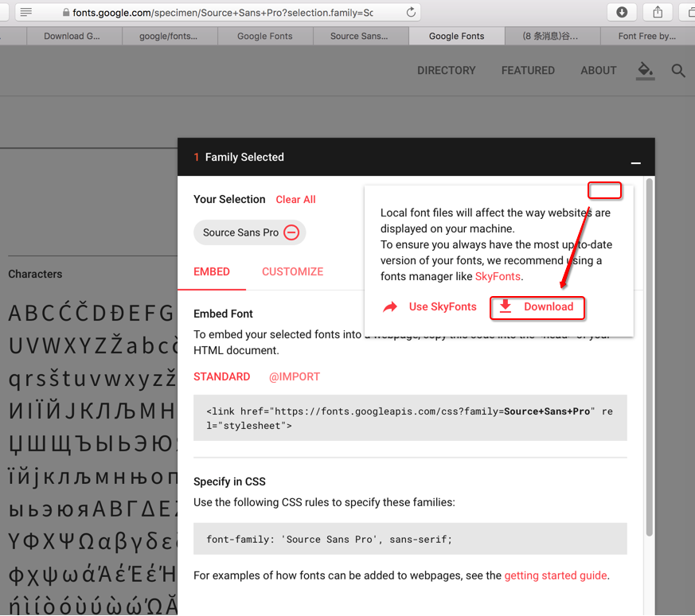
Task: Click the Characters heading
Action: (x=35, y=274)
